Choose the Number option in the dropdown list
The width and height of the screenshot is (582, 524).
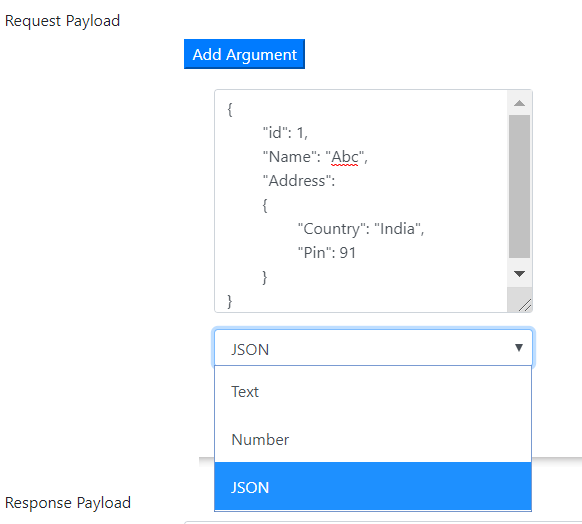(x=373, y=439)
